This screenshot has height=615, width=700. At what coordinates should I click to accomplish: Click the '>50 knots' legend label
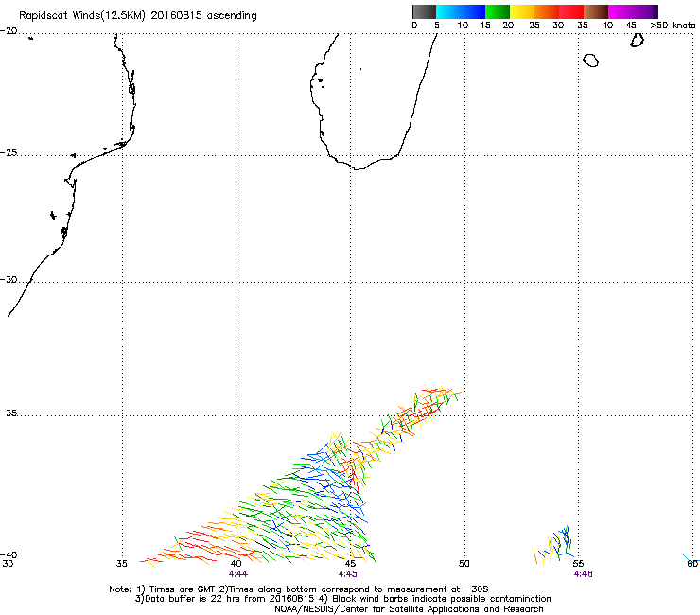673,26
